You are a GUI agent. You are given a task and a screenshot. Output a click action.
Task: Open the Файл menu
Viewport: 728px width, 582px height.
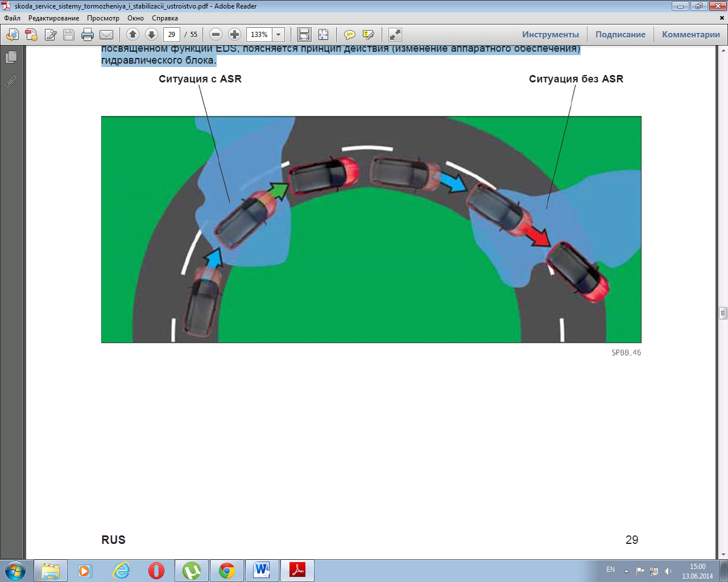coord(12,18)
